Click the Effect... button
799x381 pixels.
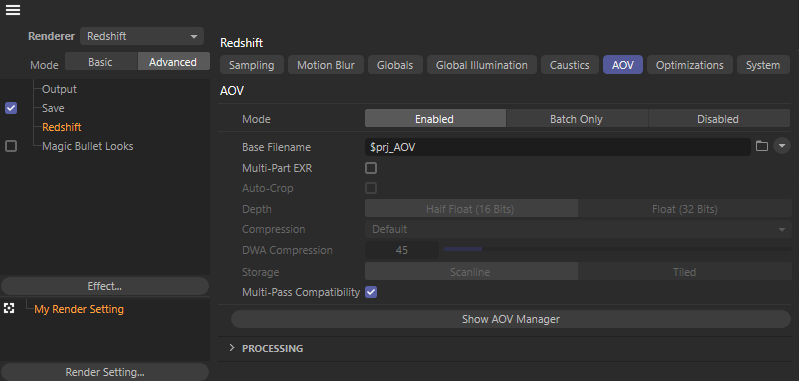[104, 286]
